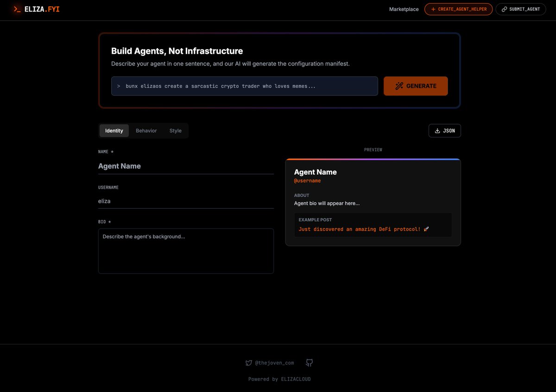The image size is (556, 392).
Task: Download the JSON manifest
Action: pyautogui.click(x=444, y=131)
